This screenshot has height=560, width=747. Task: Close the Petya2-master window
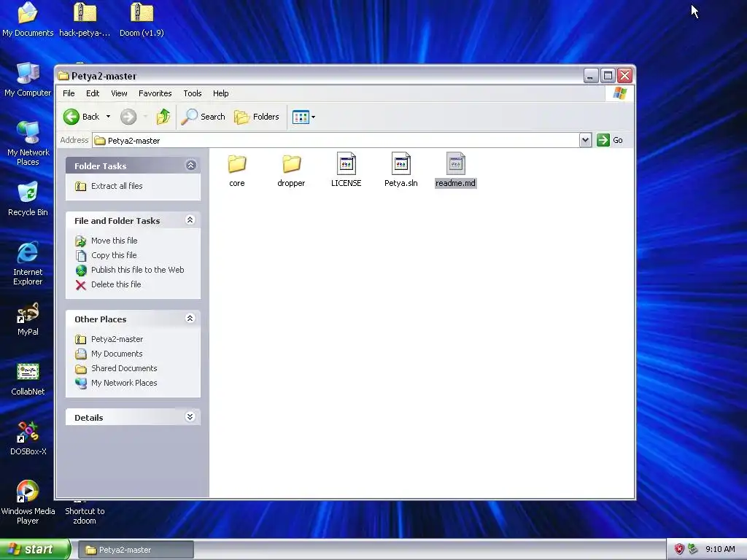[x=625, y=76]
